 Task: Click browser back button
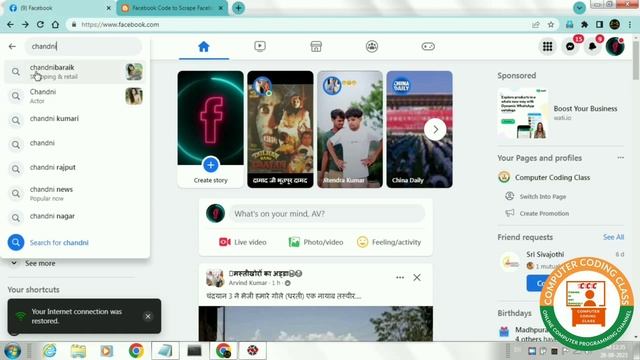10,24
